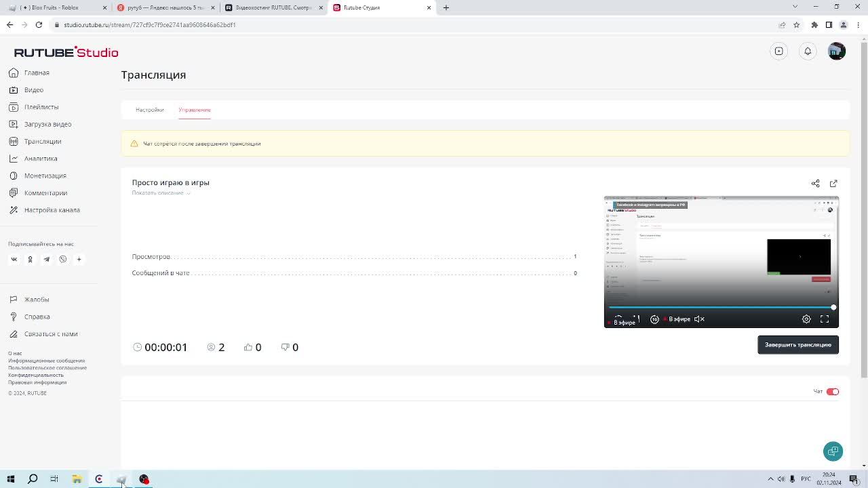Open File Explorer from the taskbar
Viewport: 868px width, 488px height.
[x=77, y=479]
